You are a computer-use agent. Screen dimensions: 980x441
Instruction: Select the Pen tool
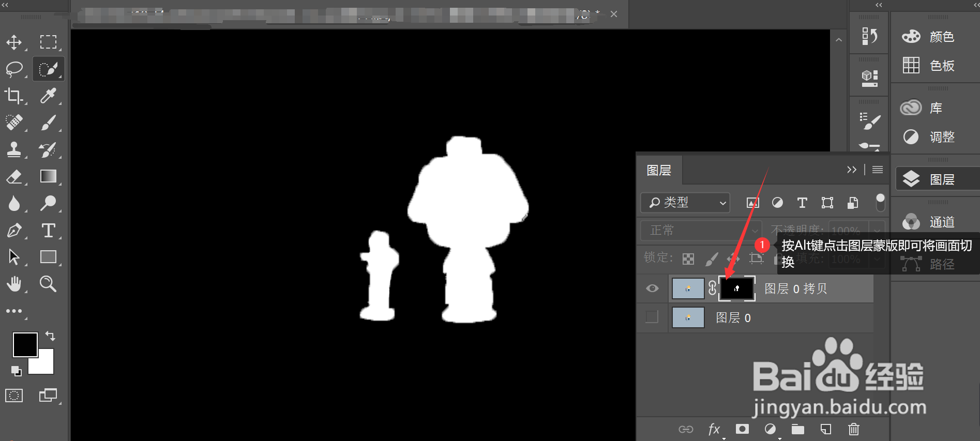[x=14, y=230]
